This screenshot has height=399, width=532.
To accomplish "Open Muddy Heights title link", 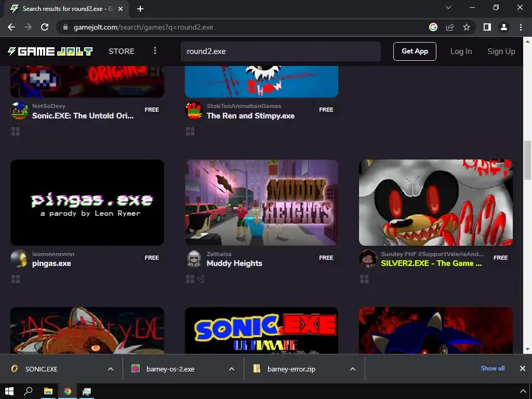I will (x=234, y=263).
